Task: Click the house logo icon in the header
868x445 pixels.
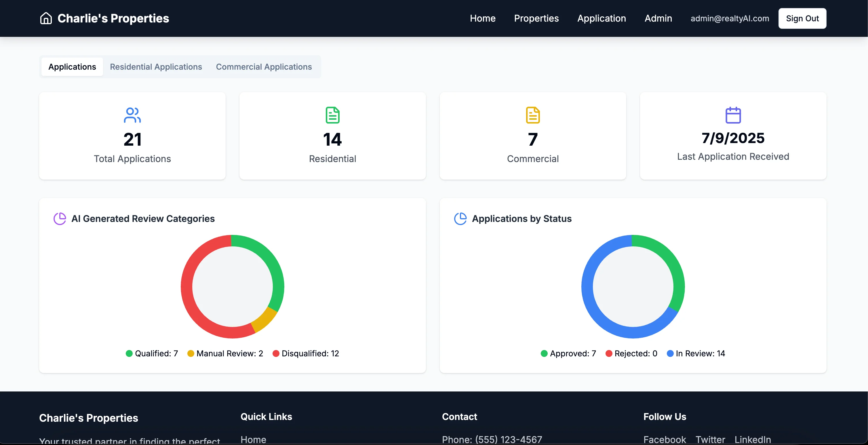Action: pyautogui.click(x=46, y=18)
